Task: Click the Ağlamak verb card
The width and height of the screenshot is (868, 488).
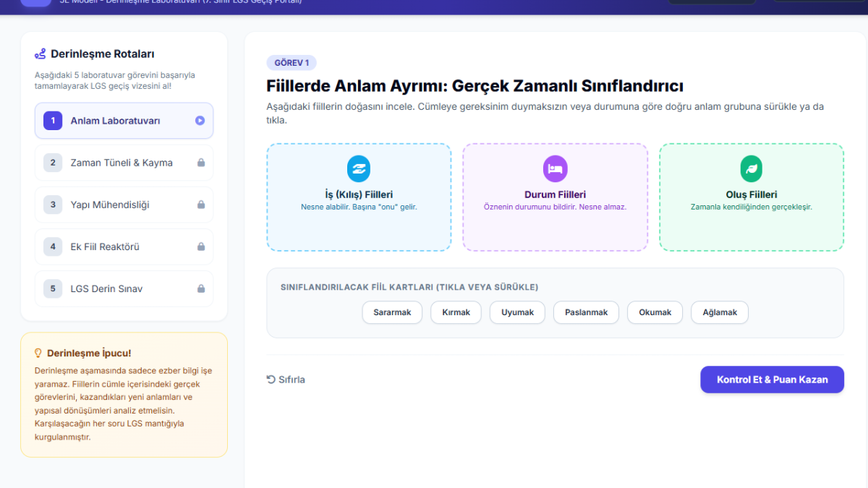Action: 720,312
